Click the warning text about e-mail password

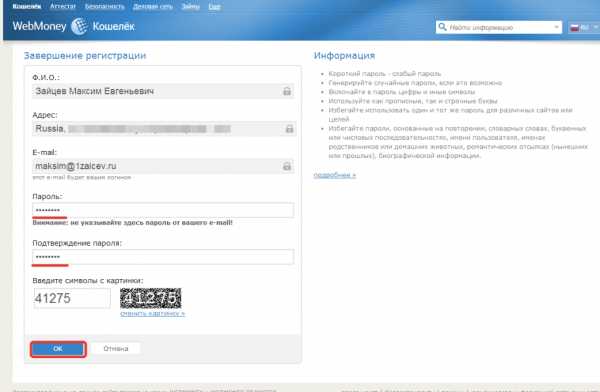[x=132, y=222]
